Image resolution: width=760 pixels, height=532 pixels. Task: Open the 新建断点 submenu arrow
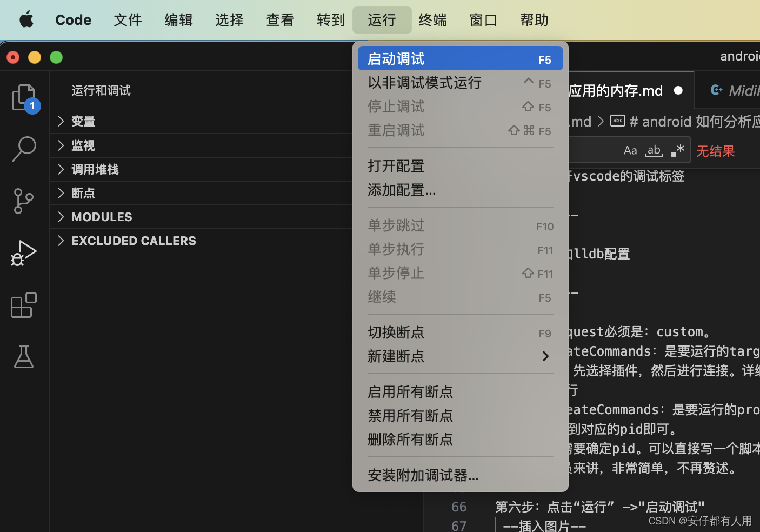(545, 356)
